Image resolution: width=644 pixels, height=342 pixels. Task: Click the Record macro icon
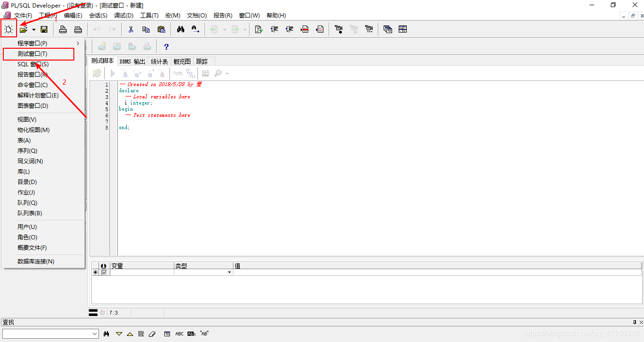pyautogui.click(x=339, y=29)
